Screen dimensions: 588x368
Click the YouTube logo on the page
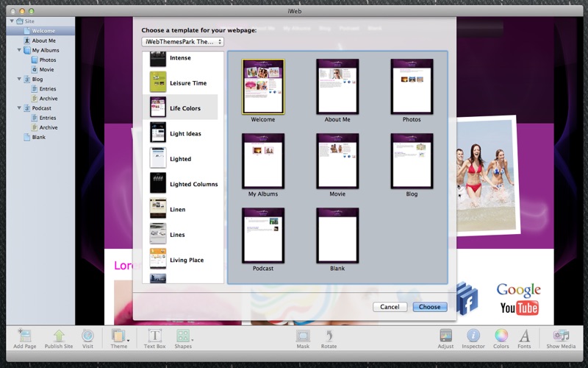520,308
